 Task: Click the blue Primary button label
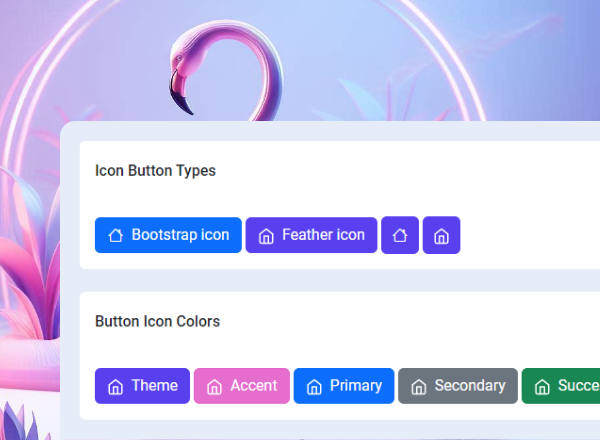355,385
